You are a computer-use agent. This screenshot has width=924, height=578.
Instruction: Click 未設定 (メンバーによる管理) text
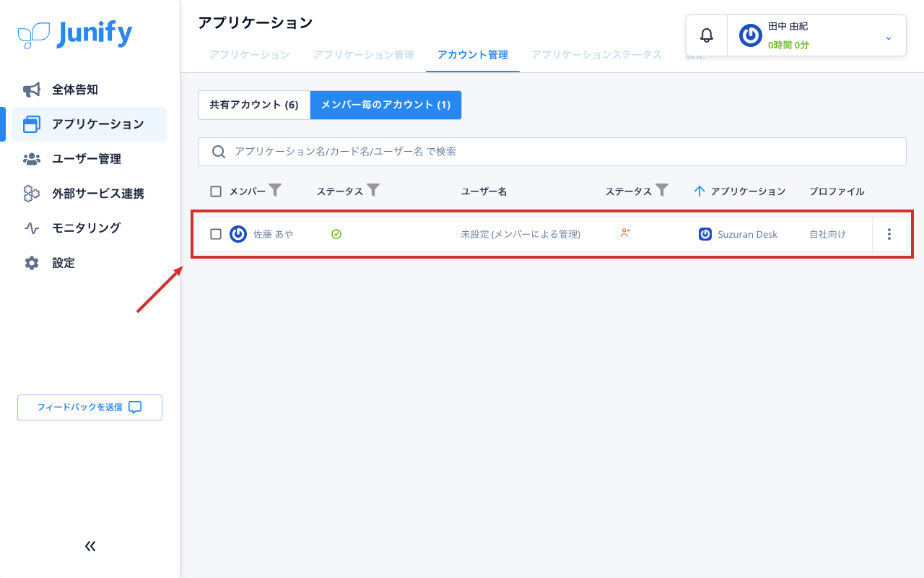pos(520,234)
